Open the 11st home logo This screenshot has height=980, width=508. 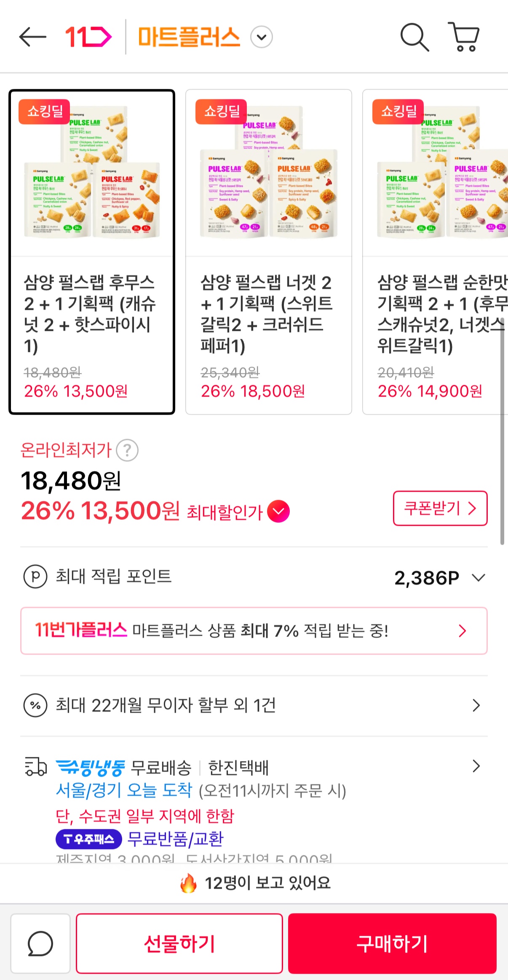(x=88, y=37)
